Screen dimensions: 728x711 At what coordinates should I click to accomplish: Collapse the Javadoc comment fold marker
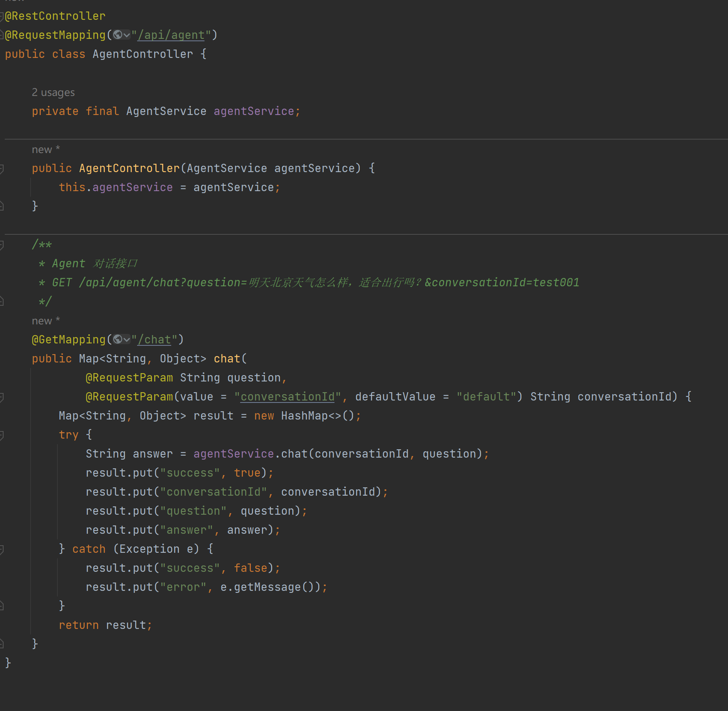pos(2,245)
